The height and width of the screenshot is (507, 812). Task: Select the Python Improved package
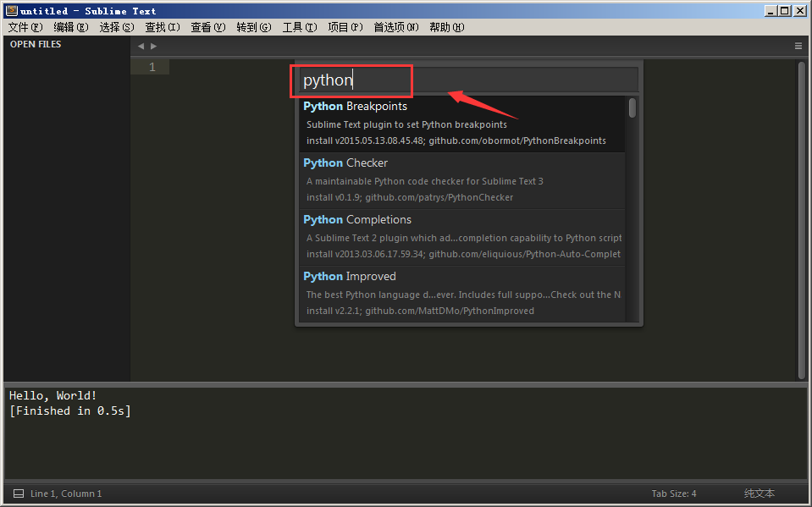point(462,294)
